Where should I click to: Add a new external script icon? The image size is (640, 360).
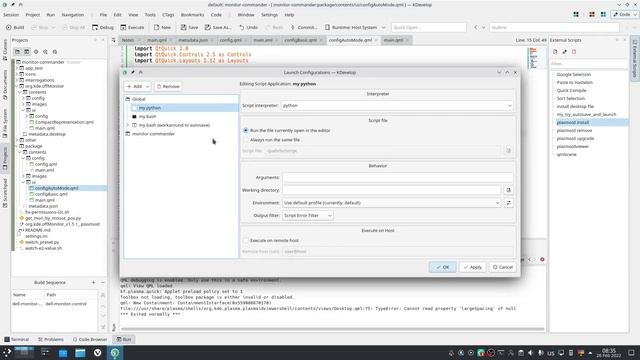click(555, 52)
